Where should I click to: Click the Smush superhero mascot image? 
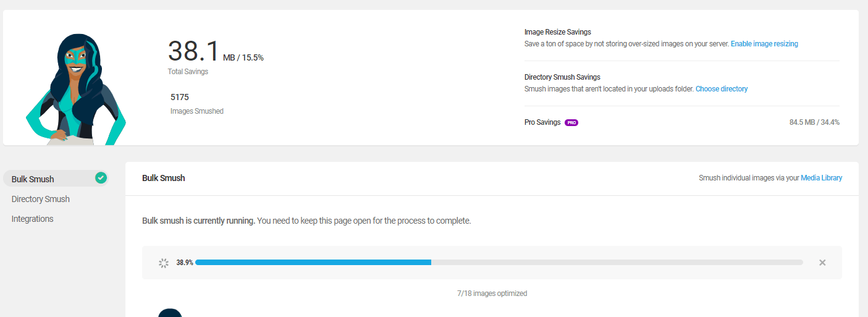tap(75, 89)
